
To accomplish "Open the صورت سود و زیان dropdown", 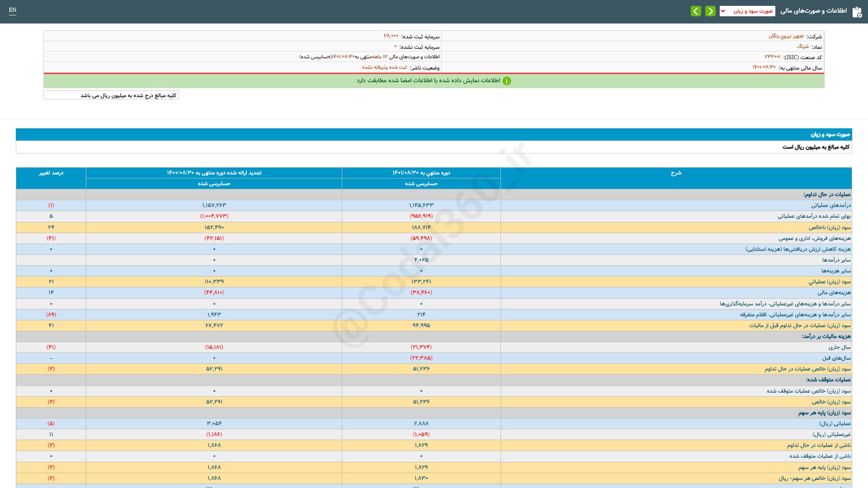I will [x=747, y=11].
